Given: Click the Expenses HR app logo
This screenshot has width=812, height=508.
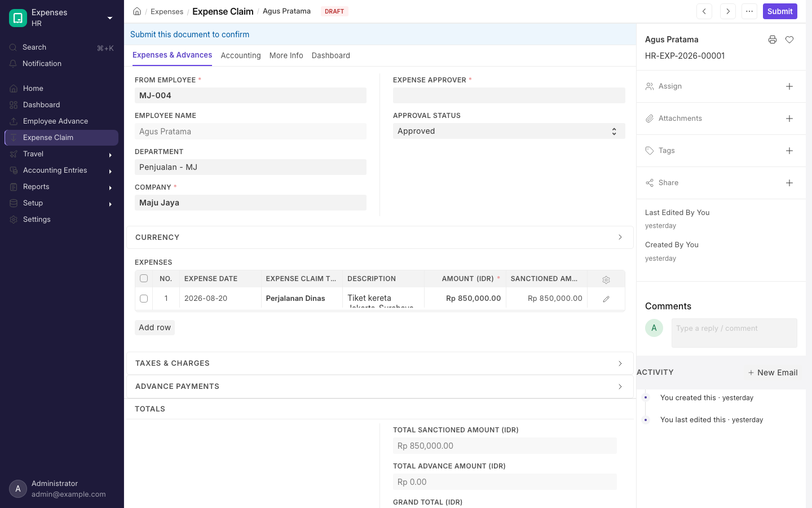Looking at the screenshot, I should coord(18,18).
